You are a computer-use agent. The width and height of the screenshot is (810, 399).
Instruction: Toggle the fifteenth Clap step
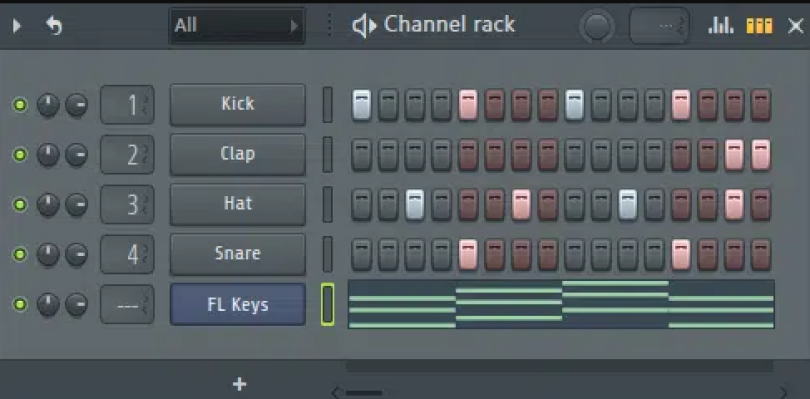click(734, 155)
